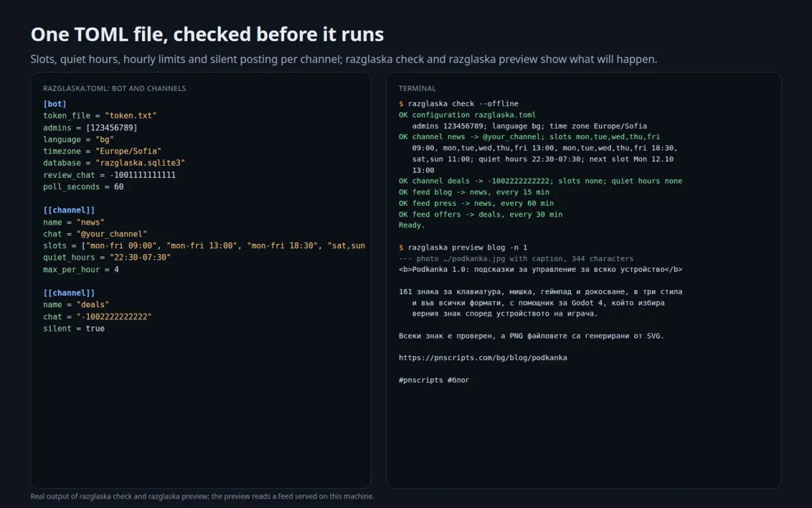Select the line "Всеки знак е проверен"
Viewport: 812px width, 508px height.
point(532,335)
